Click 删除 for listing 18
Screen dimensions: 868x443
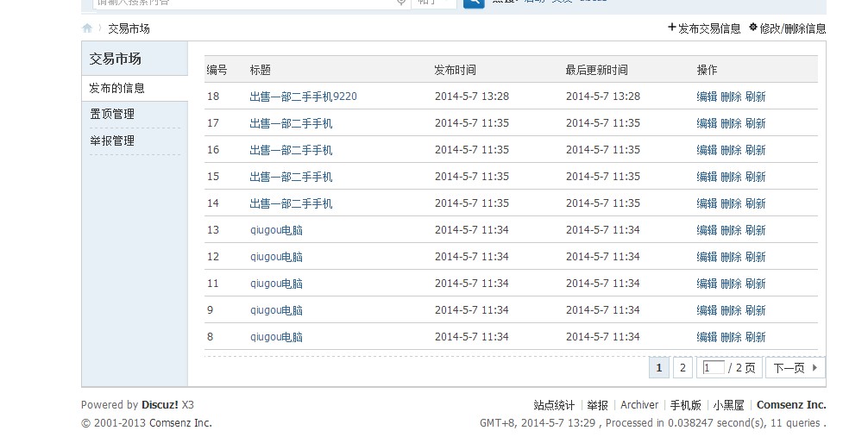732,97
